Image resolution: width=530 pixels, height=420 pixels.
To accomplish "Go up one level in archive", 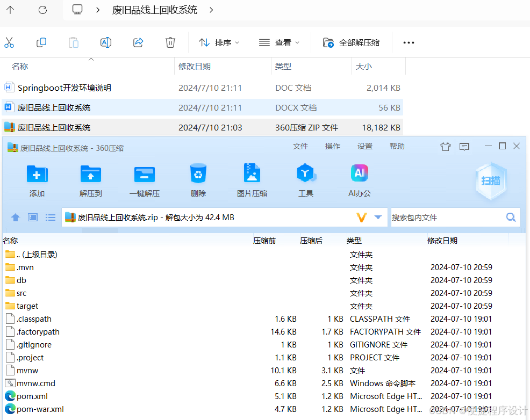I will (16, 218).
